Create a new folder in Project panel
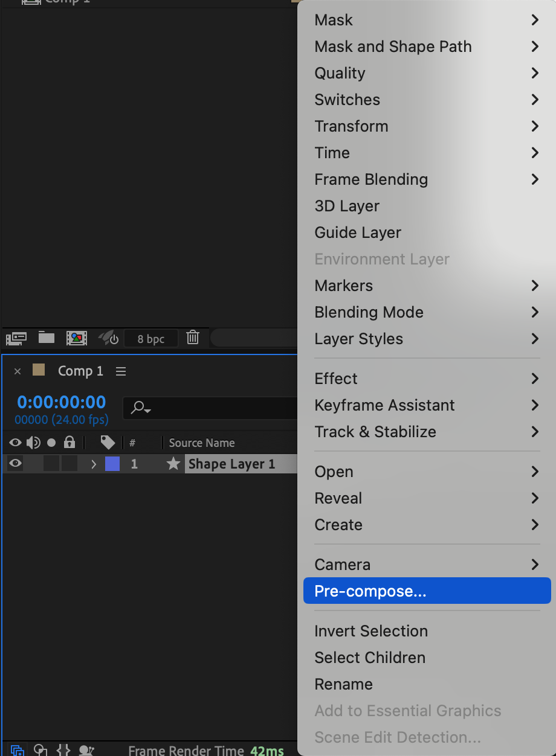The width and height of the screenshot is (556, 756). (47, 338)
